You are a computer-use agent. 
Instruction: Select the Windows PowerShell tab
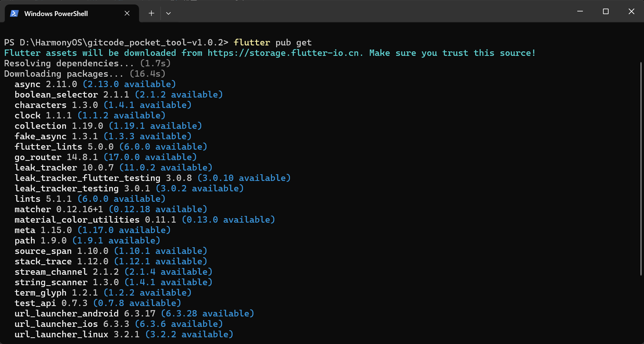[x=56, y=13]
